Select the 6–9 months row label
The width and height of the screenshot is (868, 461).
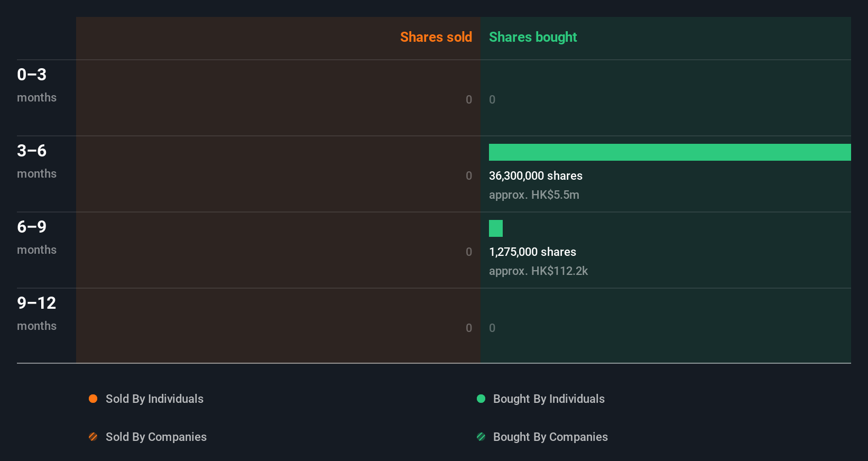coord(36,237)
